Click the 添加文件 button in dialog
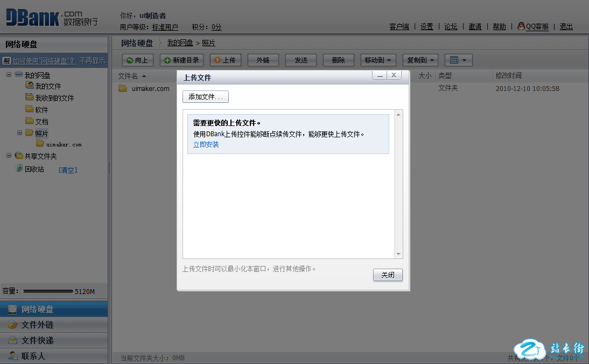The image size is (589, 364). click(x=206, y=97)
